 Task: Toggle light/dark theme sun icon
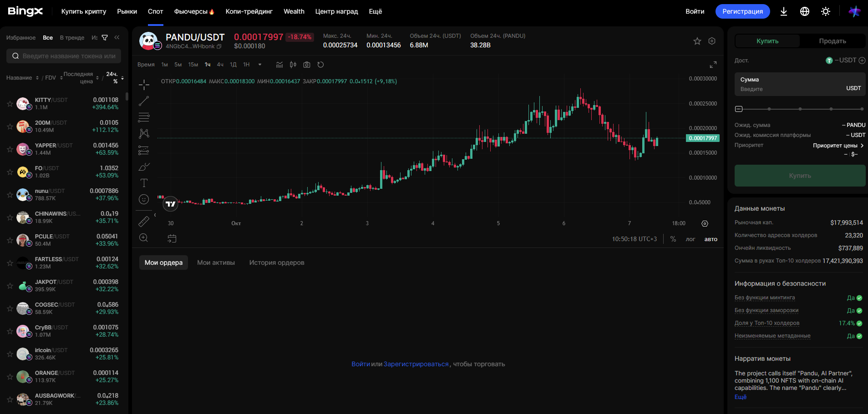[826, 11]
